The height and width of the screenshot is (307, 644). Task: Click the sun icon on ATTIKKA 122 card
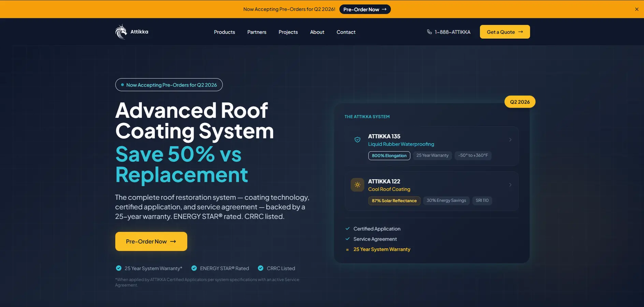pyautogui.click(x=357, y=185)
